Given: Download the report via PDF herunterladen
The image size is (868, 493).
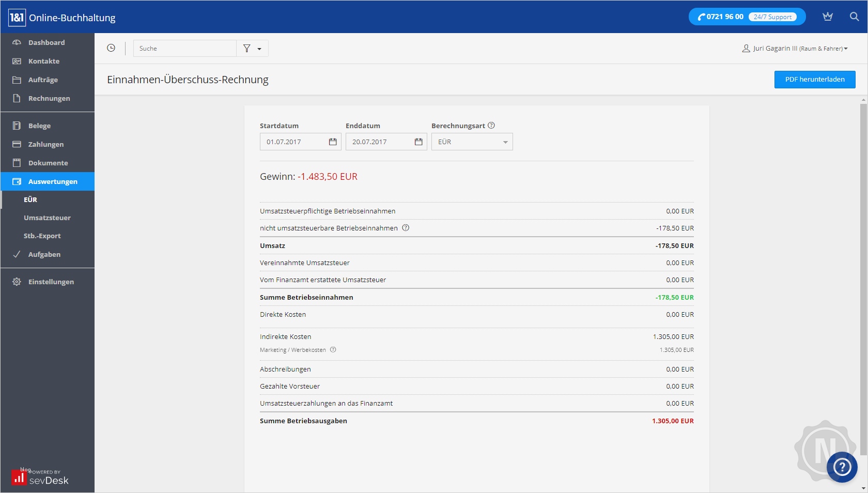Looking at the screenshot, I should (x=814, y=80).
